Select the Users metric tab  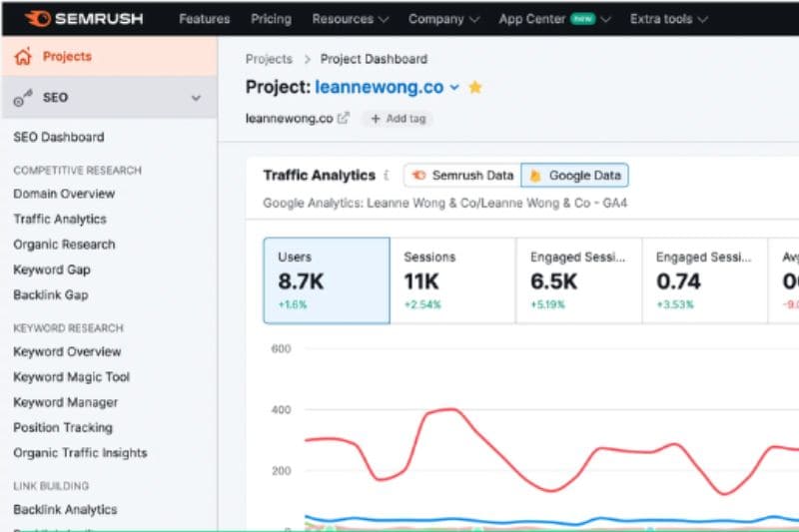pyautogui.click(x=327, y=280)
